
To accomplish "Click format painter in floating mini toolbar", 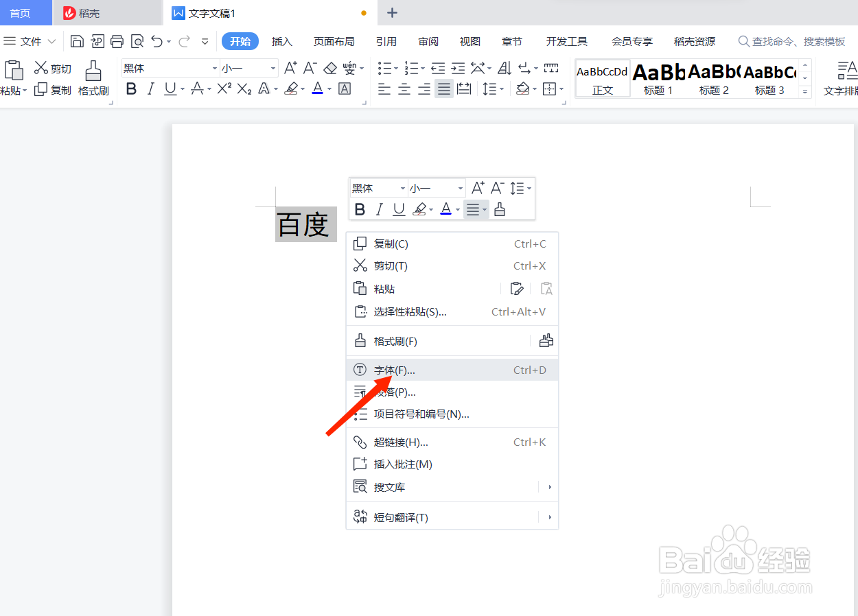I will pos(500,209).
